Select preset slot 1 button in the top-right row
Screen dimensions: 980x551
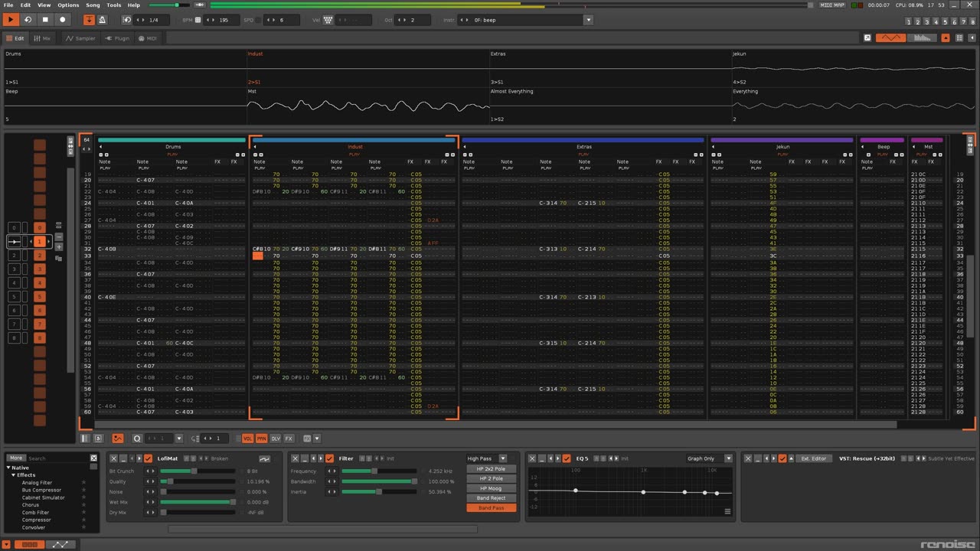point(909,21)
